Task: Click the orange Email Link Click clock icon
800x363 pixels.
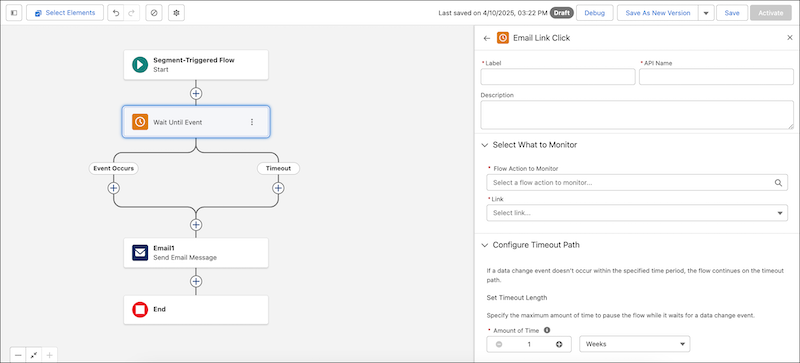Action: tap(503, 38)
